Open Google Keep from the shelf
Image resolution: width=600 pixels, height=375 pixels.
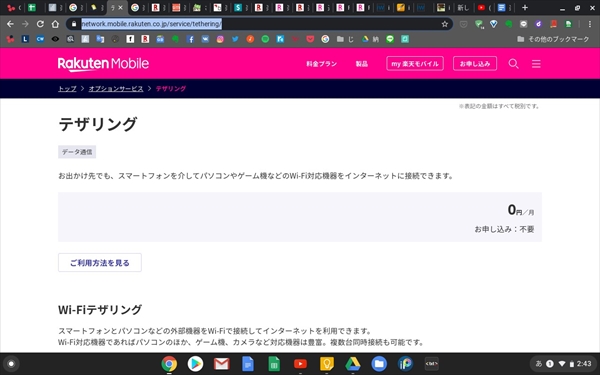pos(326,364)
